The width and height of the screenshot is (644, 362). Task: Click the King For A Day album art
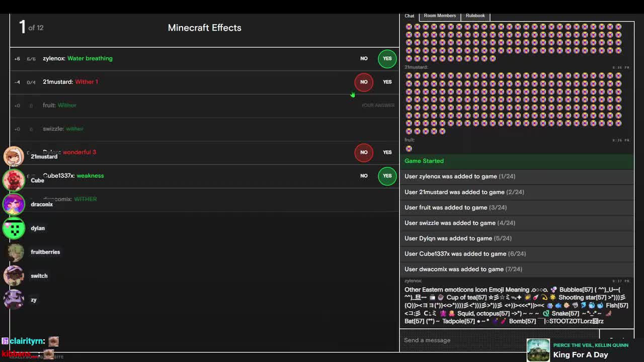tap(538, 350)
